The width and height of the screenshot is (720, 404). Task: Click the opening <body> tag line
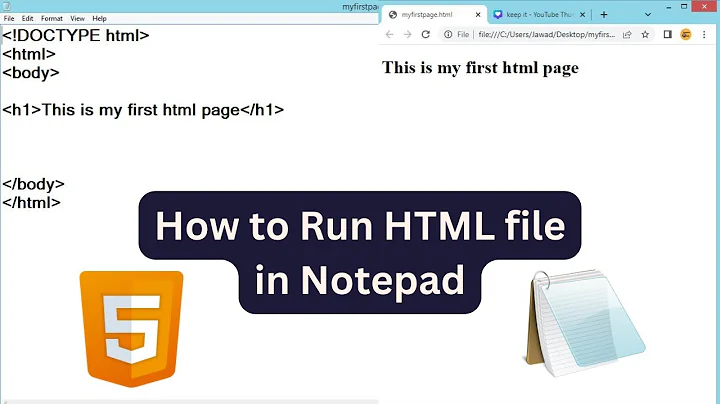click(x=31, y=73)
